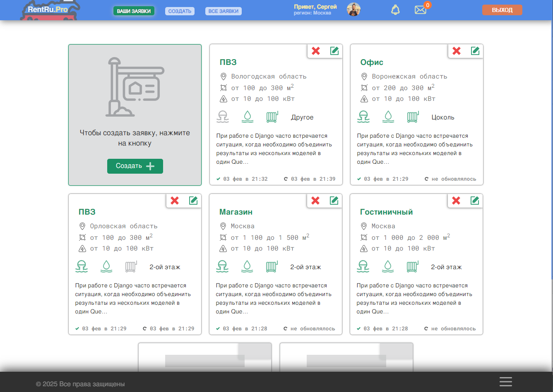Image resolution: width=553 pixels, height=392 pixels.
Task: Open the Магазин card title
Action: pos(236,212)
